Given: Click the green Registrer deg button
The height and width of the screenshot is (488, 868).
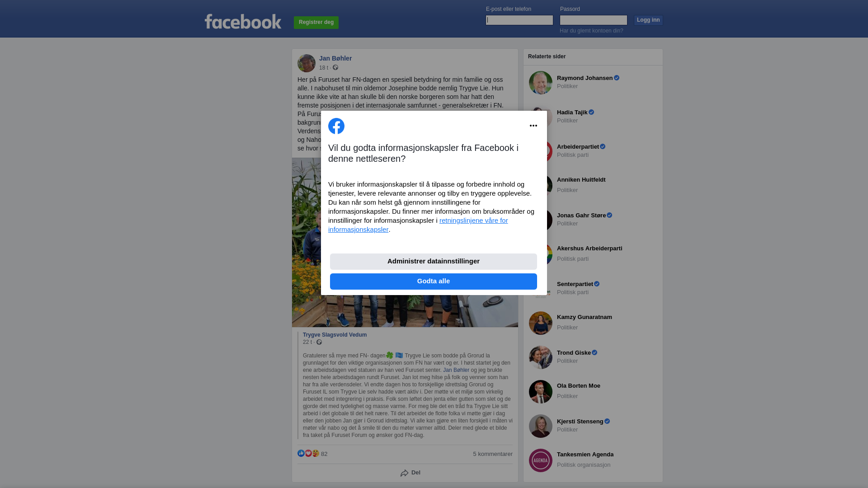Looking at the screenshot, I should click(316, 22).
